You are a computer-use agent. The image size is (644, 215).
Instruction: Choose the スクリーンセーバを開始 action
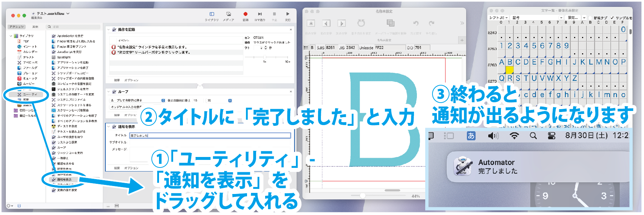click(x=70, y=110)
